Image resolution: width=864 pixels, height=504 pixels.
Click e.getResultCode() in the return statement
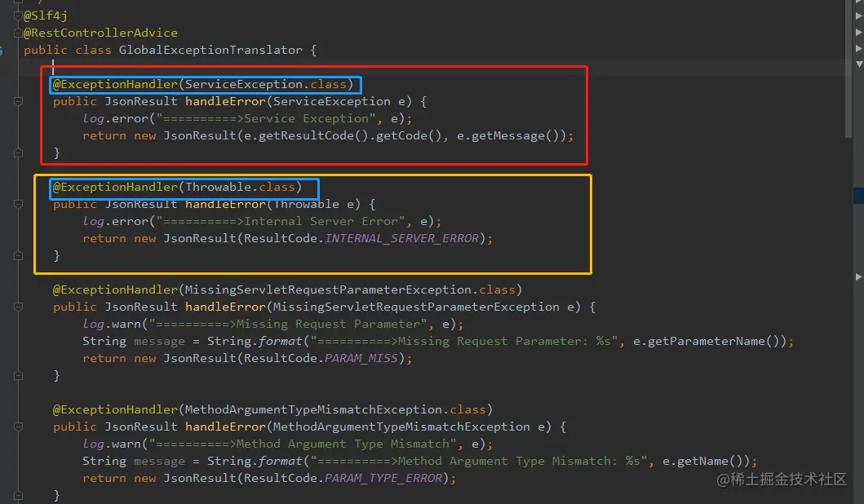click(x=306, y=135)
